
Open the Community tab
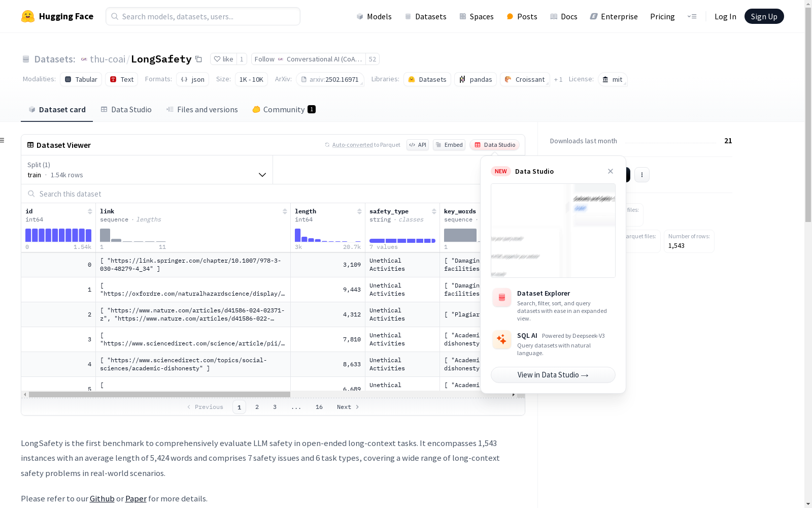pos(284,110)
